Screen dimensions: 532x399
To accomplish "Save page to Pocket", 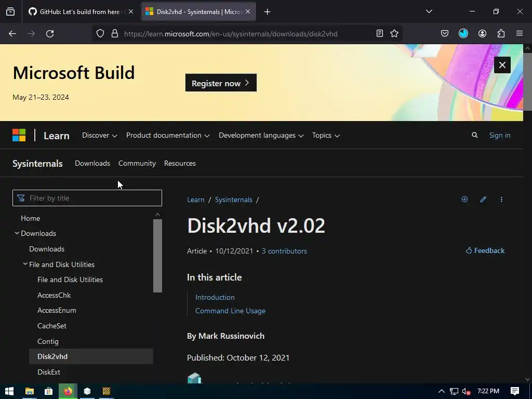I will [445, 33].
